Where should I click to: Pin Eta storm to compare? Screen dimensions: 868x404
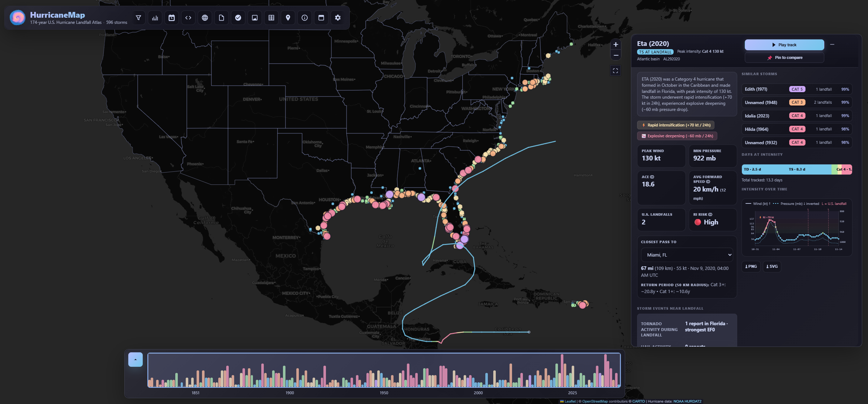tap(785, 57)
